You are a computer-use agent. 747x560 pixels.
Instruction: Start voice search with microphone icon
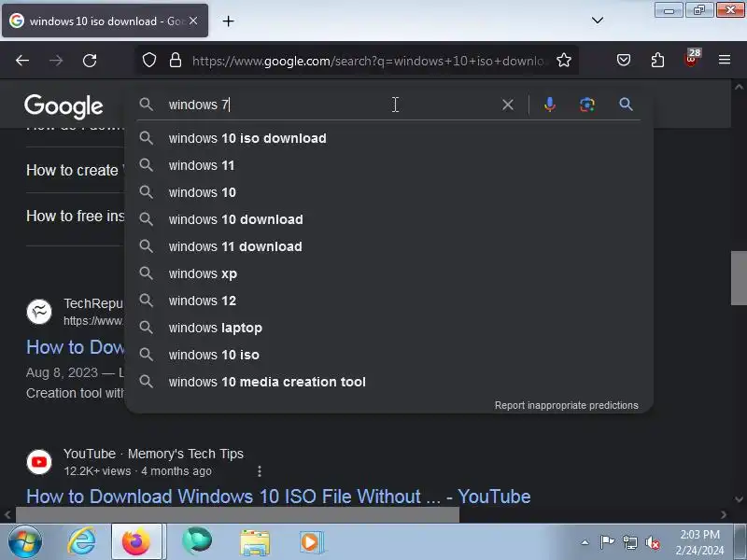(550, 105)
